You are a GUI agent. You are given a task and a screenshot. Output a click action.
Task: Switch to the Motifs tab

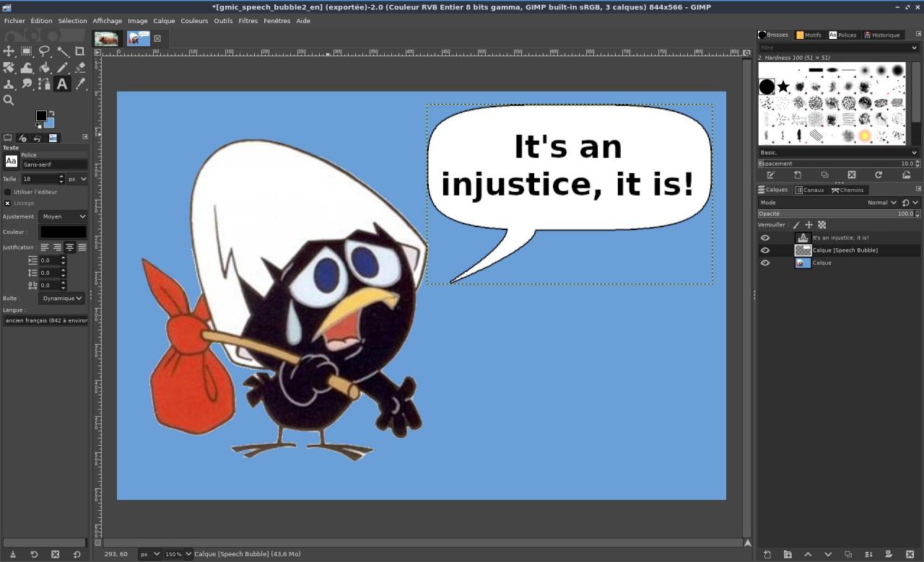[809, 35]
